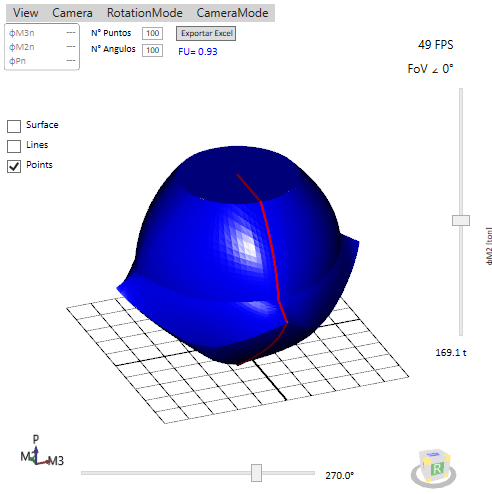
Task: Click the ΦPn readout row
Action: (x=42, y=61)
